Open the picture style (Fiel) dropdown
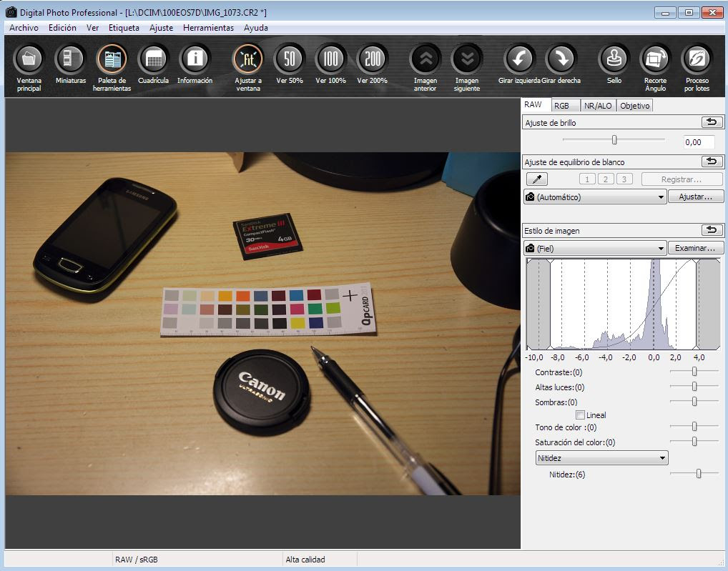Viewport: 728px width, 571px height. pyautogui.click(x=595, y=248)
